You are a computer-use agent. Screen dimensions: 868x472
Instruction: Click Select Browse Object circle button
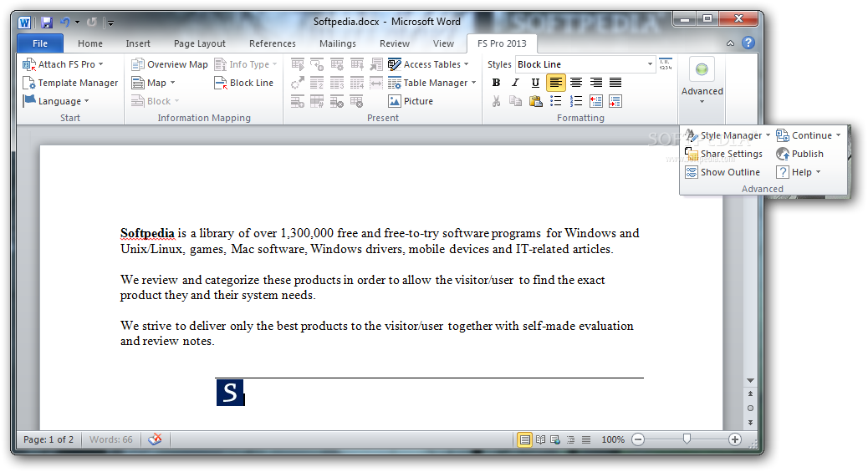(x=750, y=408)
